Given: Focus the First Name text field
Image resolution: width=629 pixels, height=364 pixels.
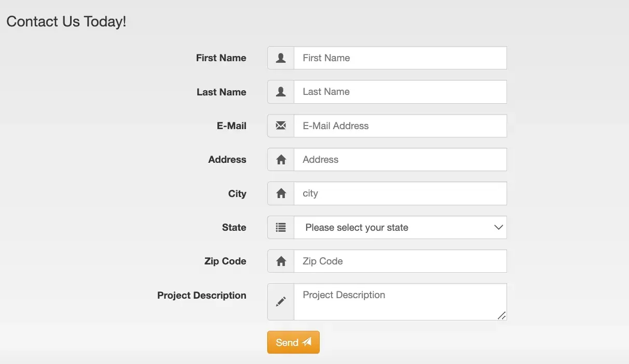Looking at the screenshot, I should click(x=400, y=58).
